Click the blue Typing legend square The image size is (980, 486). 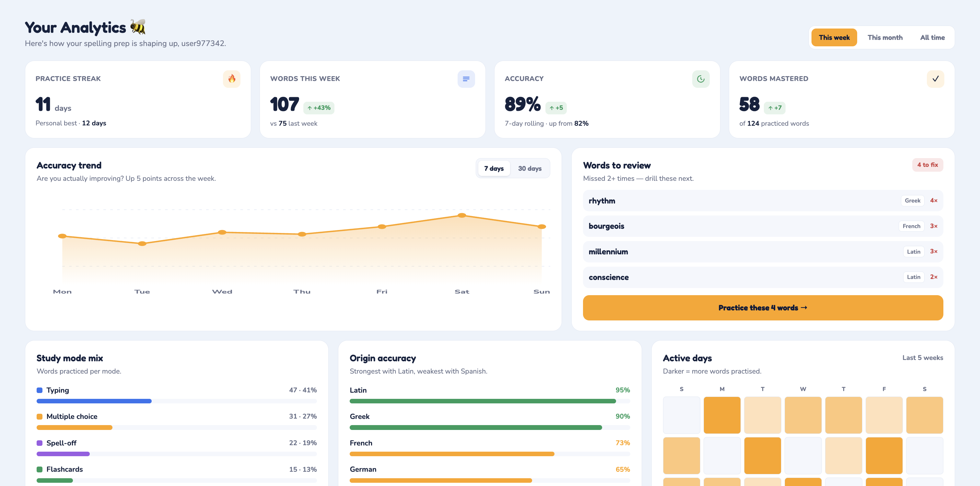(x=40, y=390)
